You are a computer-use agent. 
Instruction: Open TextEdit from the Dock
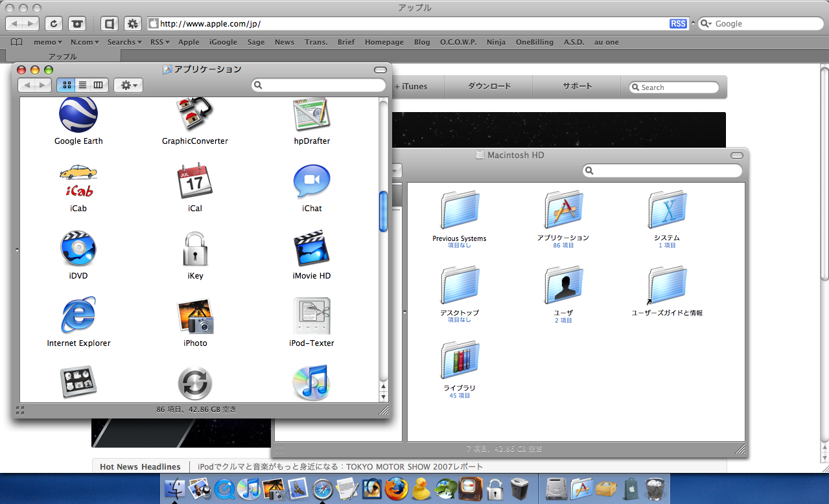(x=347, y=488)
